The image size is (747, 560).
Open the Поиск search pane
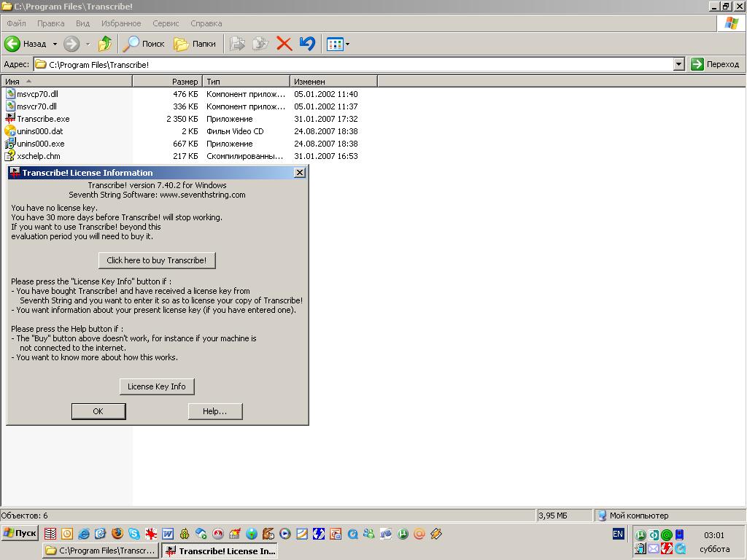(144, 44)
